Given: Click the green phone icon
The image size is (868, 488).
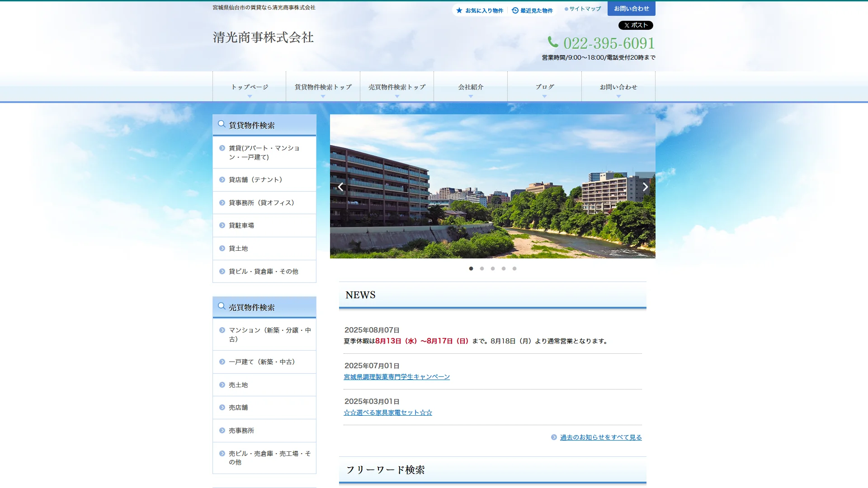Looking at the screenshot, I should tap(553, 42).
